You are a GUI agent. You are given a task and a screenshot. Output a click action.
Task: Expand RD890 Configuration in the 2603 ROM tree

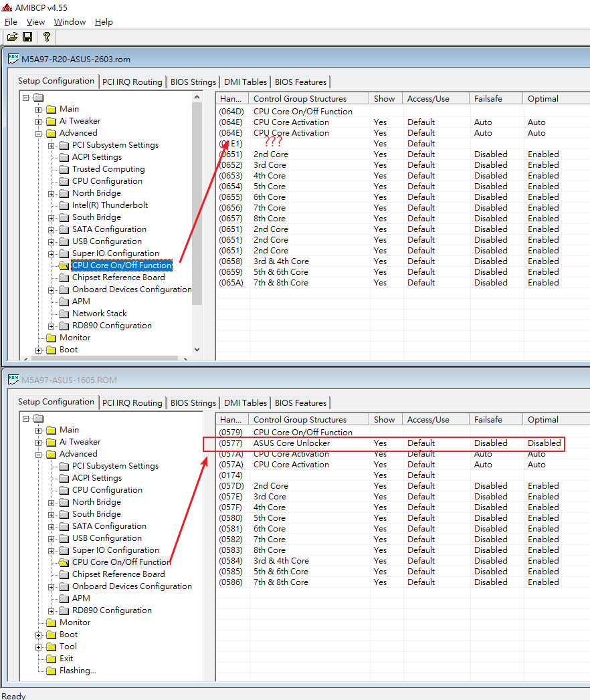(51, 326)
